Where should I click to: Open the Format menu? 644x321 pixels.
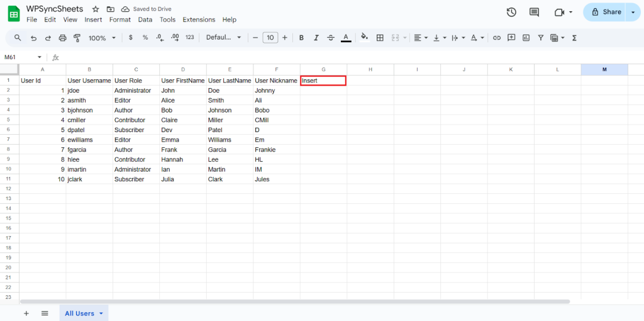(120, 20)
